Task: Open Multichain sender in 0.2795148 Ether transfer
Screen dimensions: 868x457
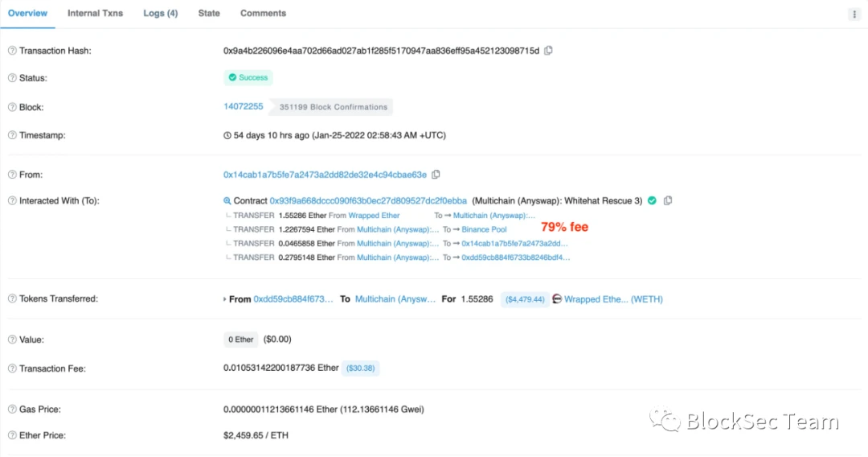Action: (398, 257)
